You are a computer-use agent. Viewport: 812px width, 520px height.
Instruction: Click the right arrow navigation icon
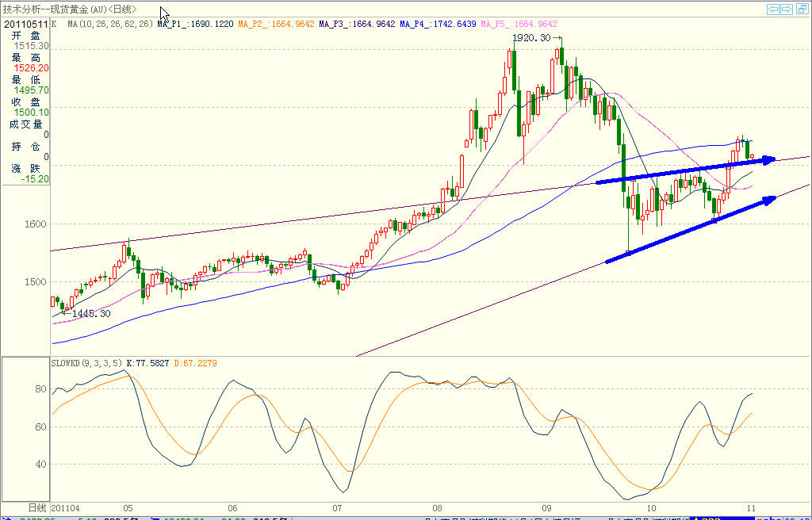coord(786,10)
